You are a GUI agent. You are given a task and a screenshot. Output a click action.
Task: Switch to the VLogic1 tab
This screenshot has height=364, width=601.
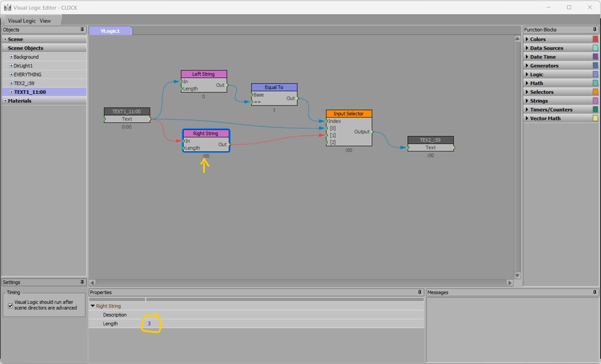(110, 31)
